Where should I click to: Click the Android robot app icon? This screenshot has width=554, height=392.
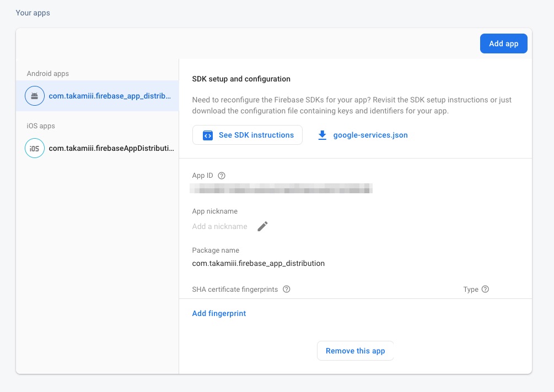coord(35,96)
